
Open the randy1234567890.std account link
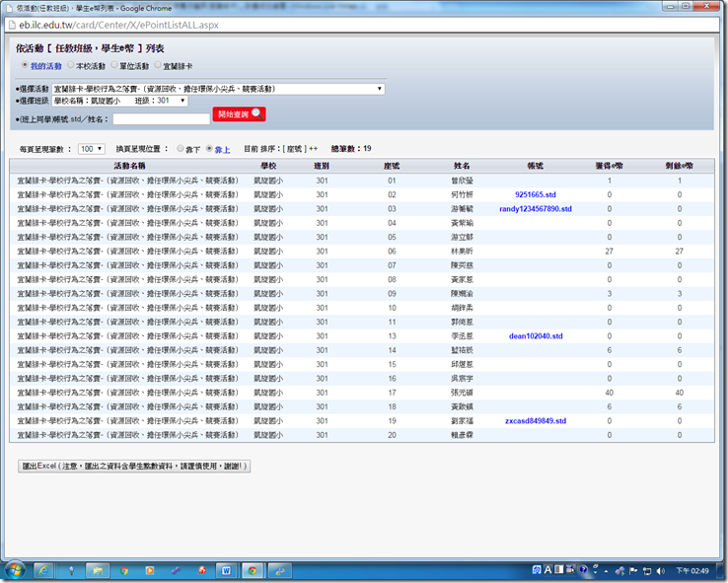(x=535, y=209)
